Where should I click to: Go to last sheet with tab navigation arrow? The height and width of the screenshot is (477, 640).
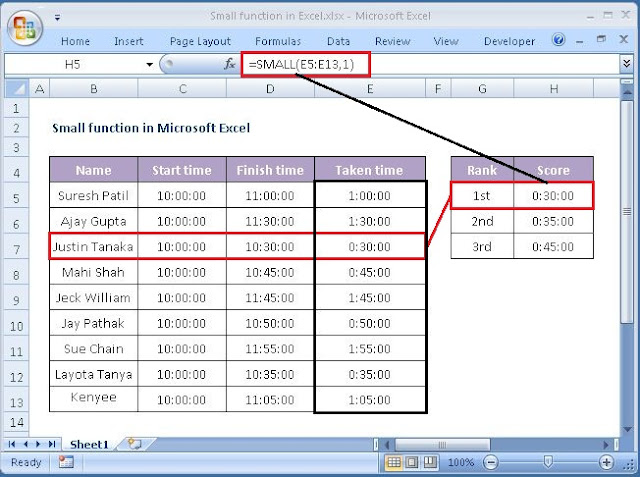pos(52,444)
